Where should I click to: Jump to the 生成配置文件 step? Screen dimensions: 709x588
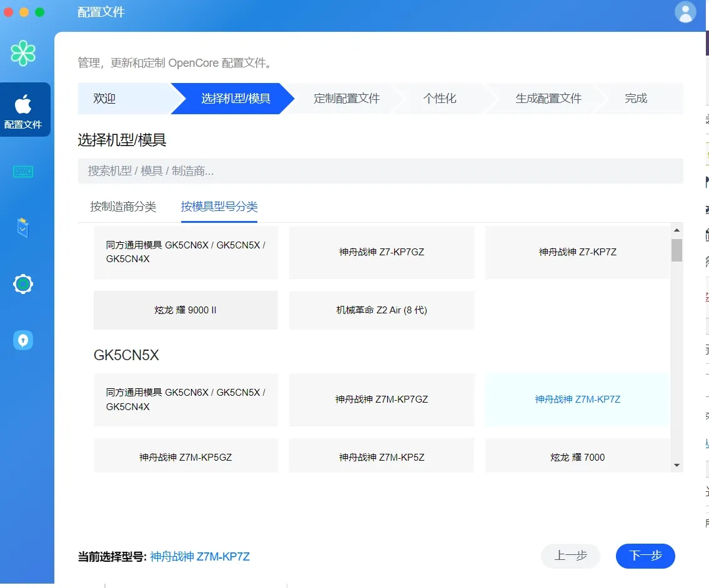548,99
